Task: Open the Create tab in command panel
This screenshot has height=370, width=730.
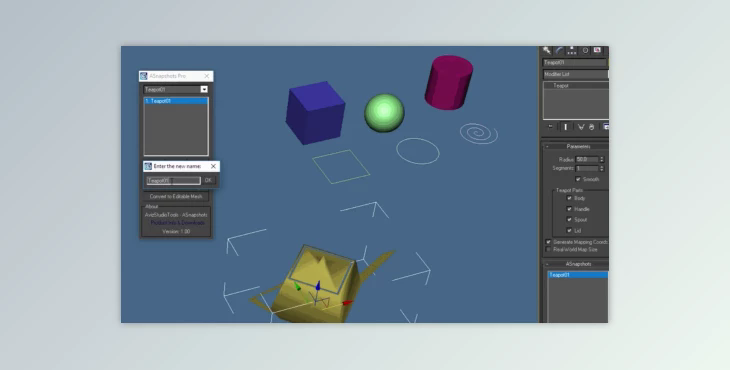Action: [547, 50]
